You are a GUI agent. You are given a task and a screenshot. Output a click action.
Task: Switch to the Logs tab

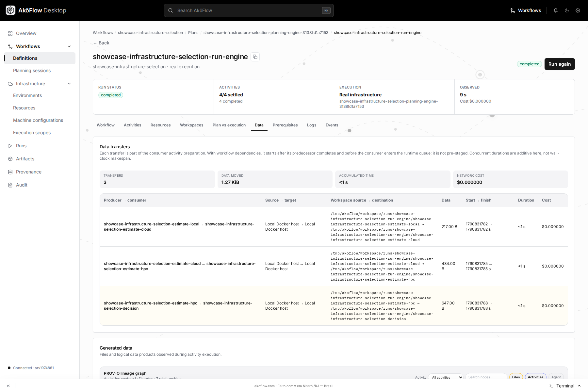(312, 125)
